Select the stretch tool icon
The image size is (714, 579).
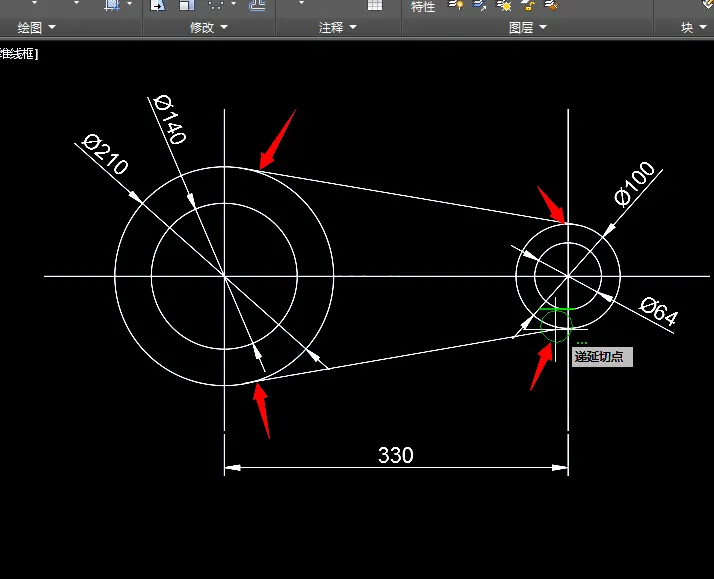coord(158,5)
